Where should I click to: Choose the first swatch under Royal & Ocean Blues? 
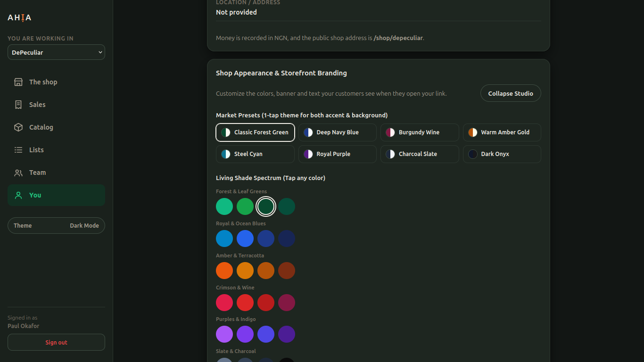pyautogui.click(x=224, y=239)
